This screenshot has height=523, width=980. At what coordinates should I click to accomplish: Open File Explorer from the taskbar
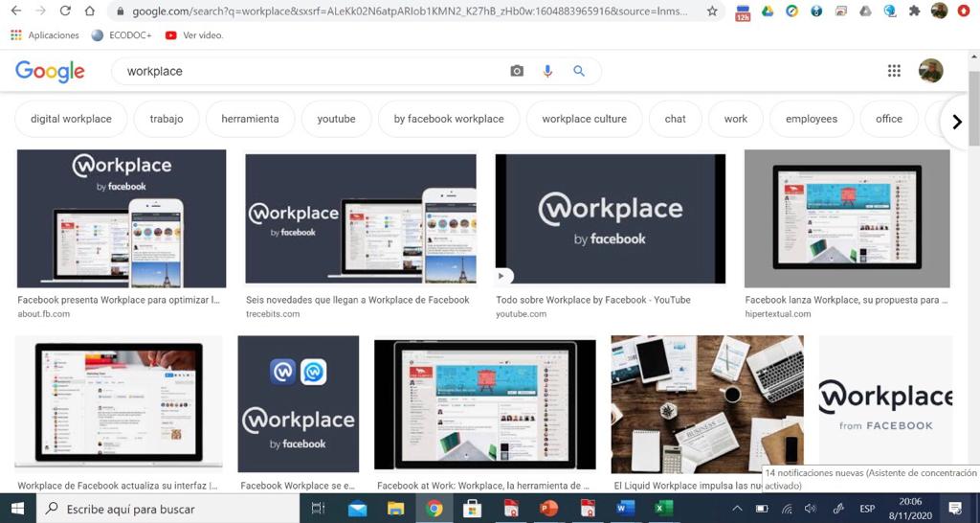(395, 508)
